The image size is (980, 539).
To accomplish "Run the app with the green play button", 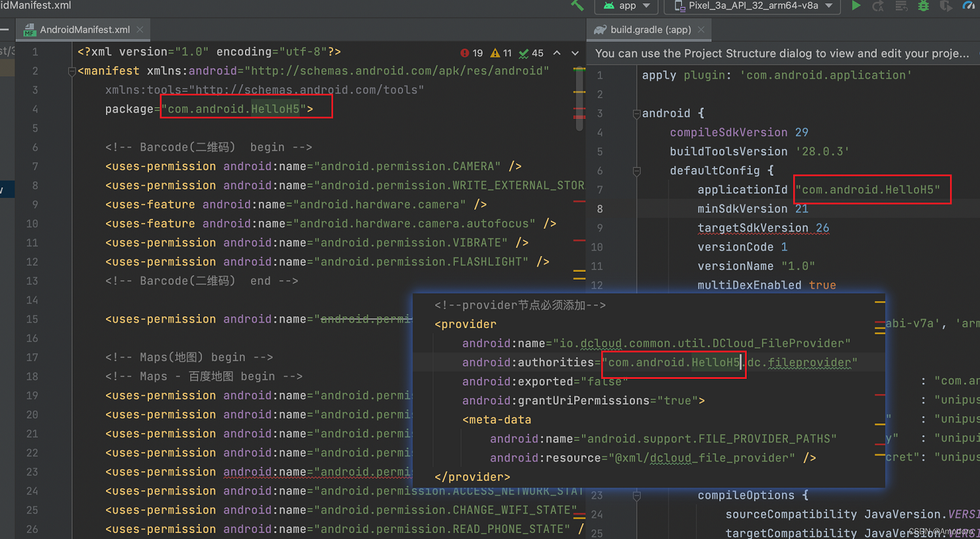I will click(x=856, y=5).
